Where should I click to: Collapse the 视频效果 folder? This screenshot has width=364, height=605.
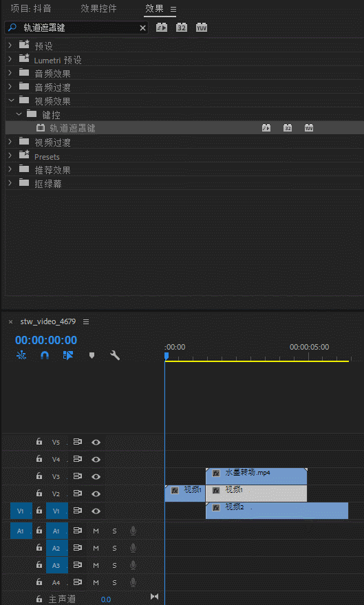11,100
